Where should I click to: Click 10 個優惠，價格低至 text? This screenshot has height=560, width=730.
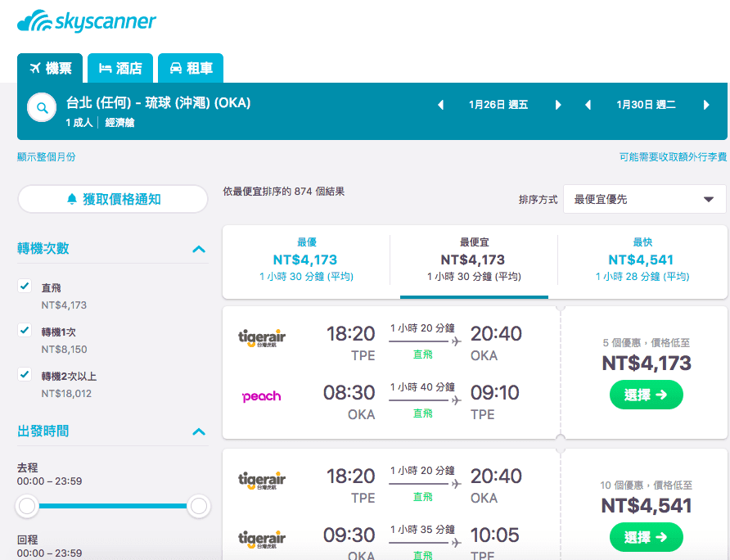coord(647,485)
